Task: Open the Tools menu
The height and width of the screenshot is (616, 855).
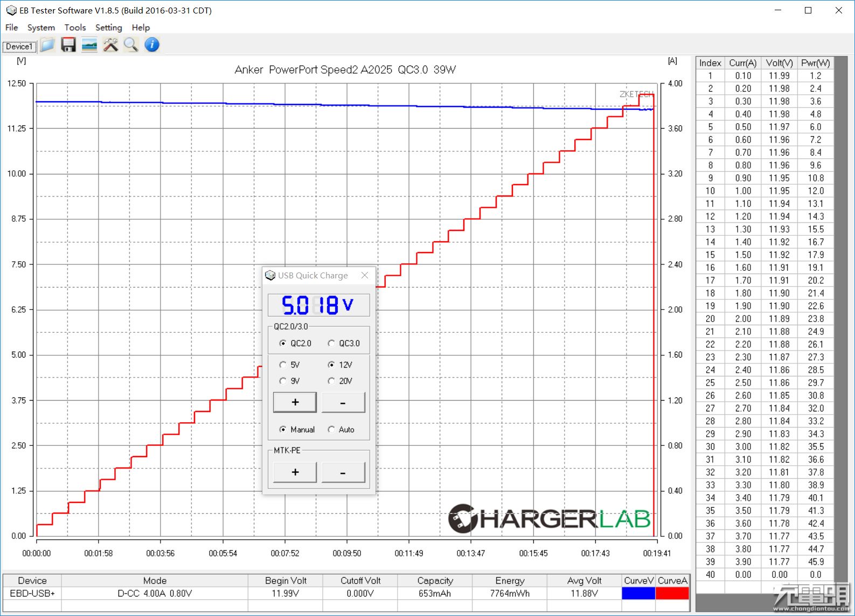Action: pos(75,27)
